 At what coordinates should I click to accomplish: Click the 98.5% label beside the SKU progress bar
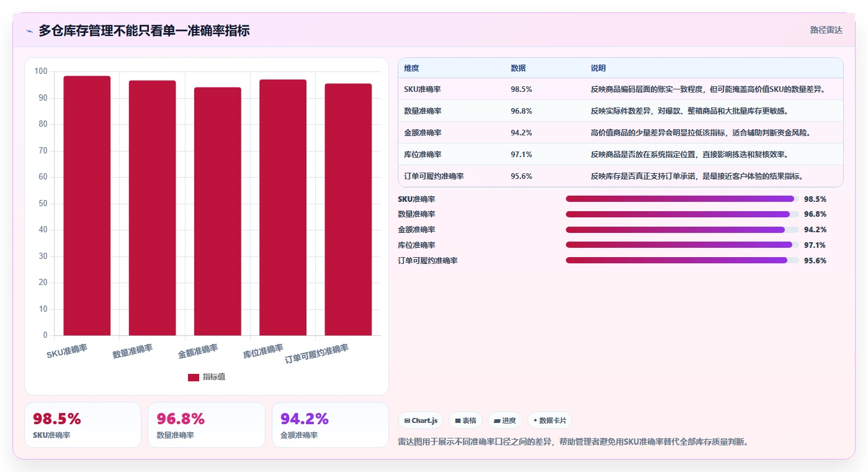pos(815,199)
